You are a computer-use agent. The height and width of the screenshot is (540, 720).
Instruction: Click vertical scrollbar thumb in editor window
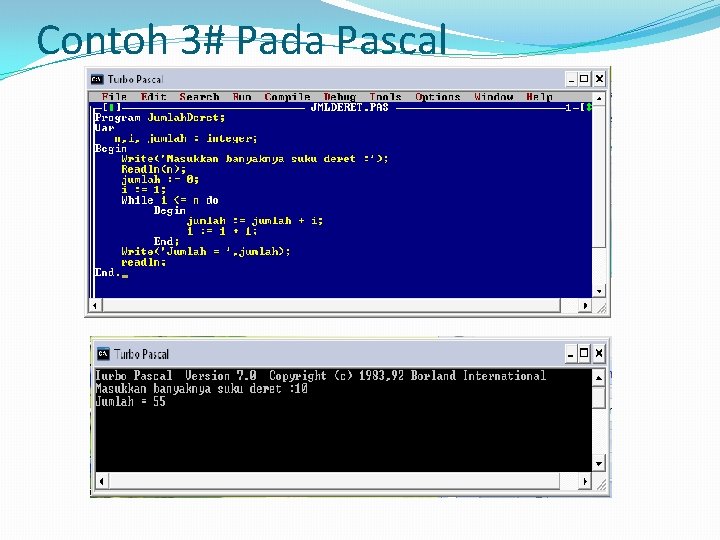click(599, 176)
